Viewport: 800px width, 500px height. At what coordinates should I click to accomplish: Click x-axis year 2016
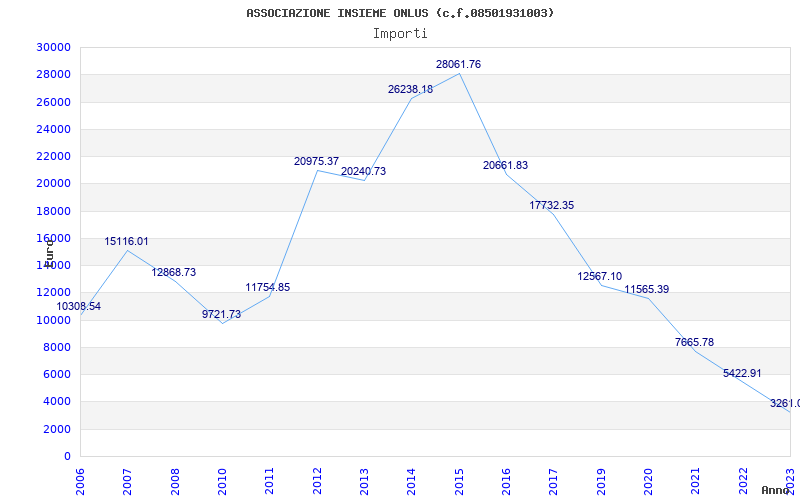507,481
